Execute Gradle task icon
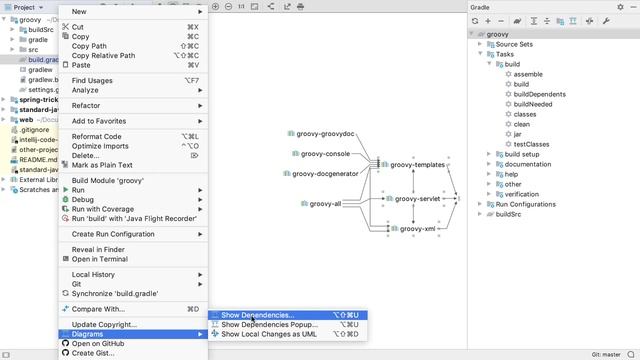640x360 pixels. 517,21
